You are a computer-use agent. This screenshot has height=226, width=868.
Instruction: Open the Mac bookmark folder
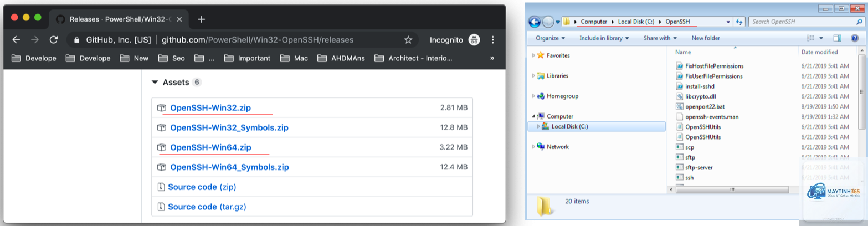pyautogui.click(x=294, y=58)
